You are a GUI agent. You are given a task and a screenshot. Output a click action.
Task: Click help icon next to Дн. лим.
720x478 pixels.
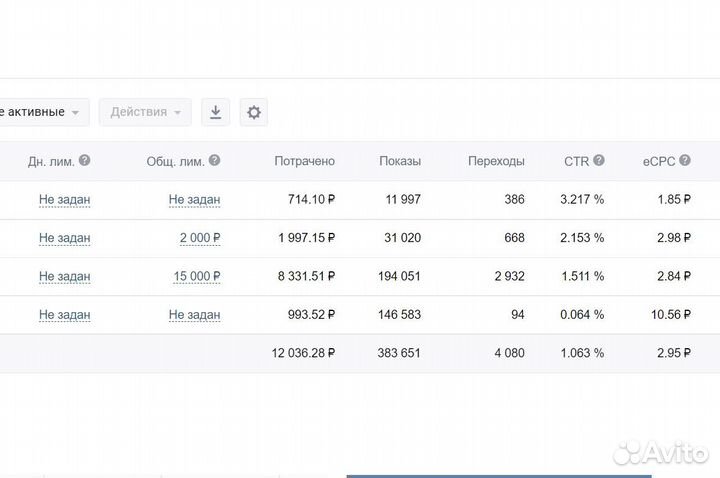[x=85, y=160]
